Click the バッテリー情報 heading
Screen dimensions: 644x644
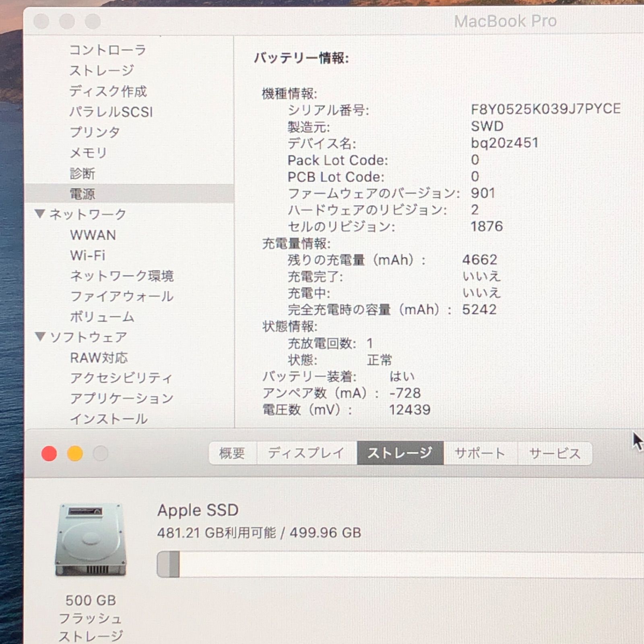pyautogui.click(x=301, y=58)
